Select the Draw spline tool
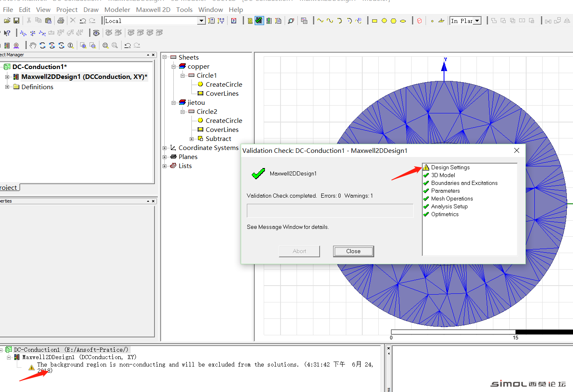573x392 pixels. click(x=330, y=21)
